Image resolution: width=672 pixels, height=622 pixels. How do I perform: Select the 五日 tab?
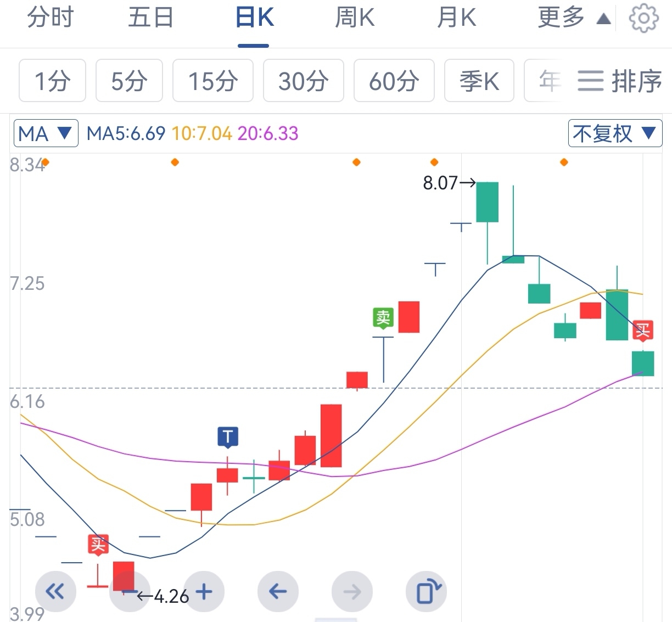tap(150, 19)
